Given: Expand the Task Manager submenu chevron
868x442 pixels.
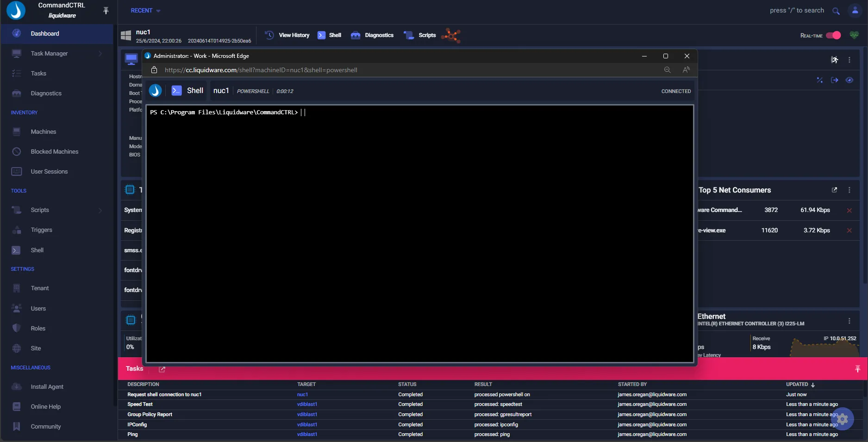Looking at the screenshot, I should [100, 54].
